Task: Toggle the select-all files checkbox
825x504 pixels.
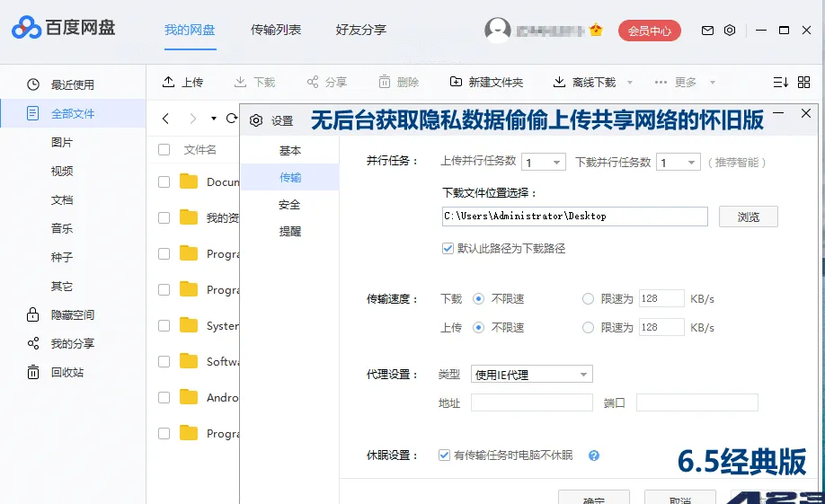Action: click(164, 150)
